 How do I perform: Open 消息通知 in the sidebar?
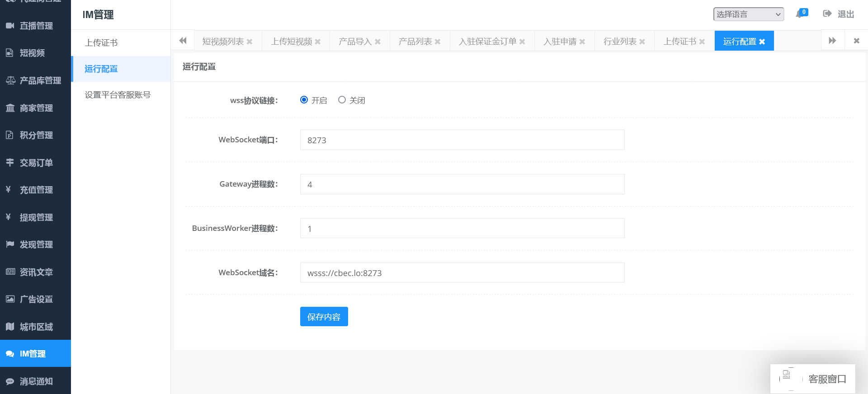tap(36, 381)
